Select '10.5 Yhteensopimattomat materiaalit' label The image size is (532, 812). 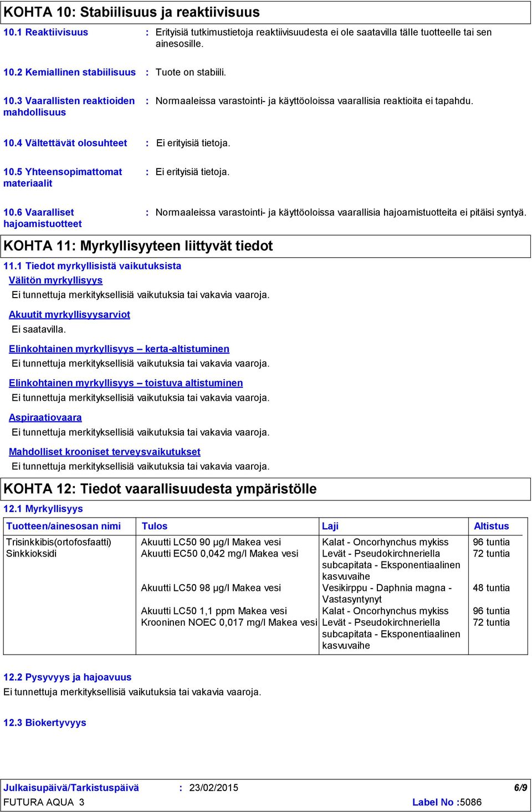[x=63, y=177]
